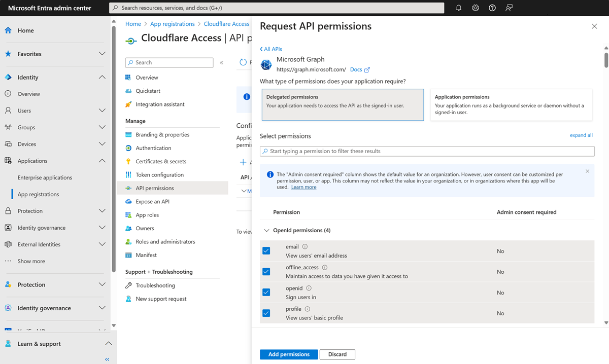This screenshot has width=609, height=364.
Task: Click the Integration assistant rocket icon
Action: click(x=128, y=104)
